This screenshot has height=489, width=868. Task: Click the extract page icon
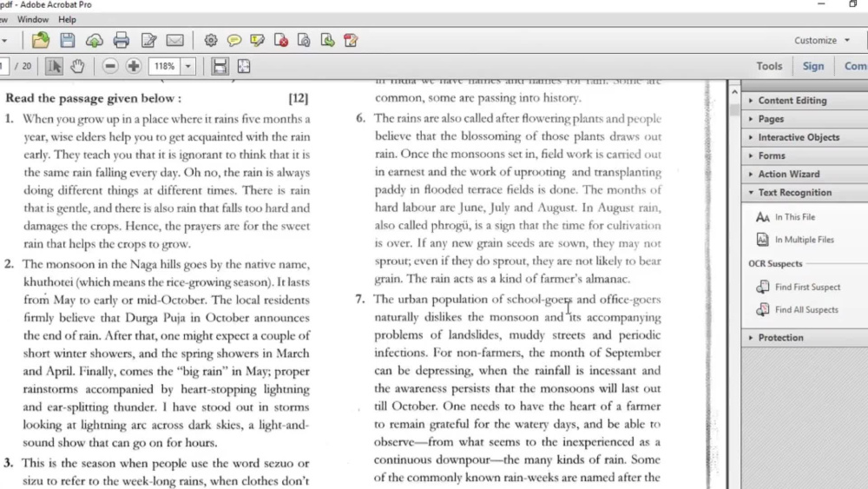[328, 40]
